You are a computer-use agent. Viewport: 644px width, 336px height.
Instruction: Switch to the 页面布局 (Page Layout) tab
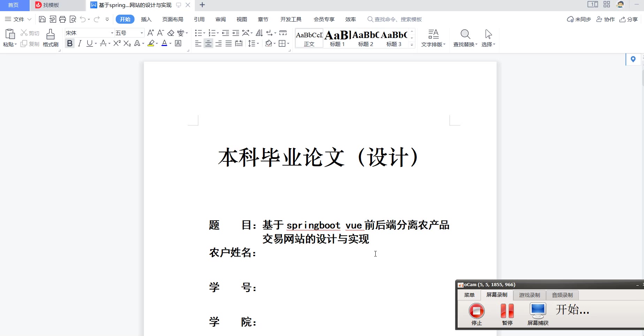(173, 20)
